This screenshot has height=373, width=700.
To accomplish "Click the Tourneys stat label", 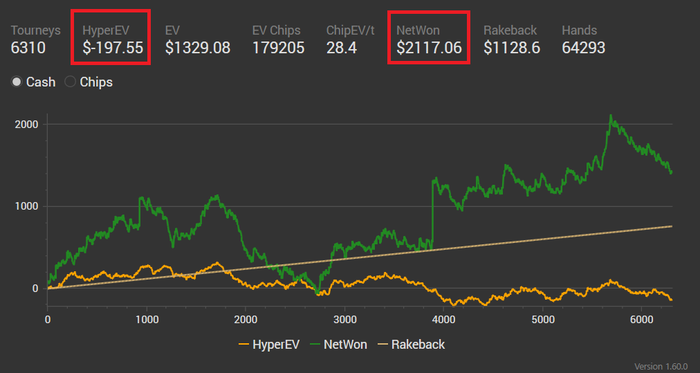I will [36, 30].
